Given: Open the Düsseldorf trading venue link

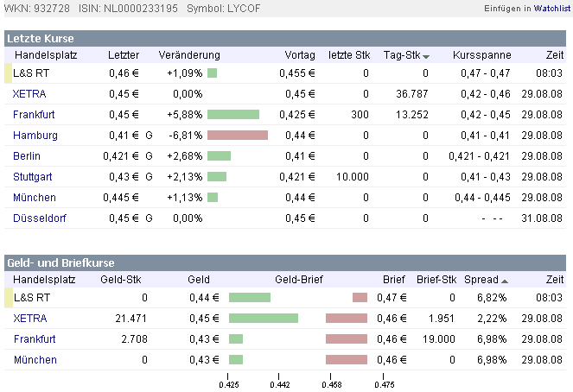Looking at the screenshot, I should click(x=39, y=218).
